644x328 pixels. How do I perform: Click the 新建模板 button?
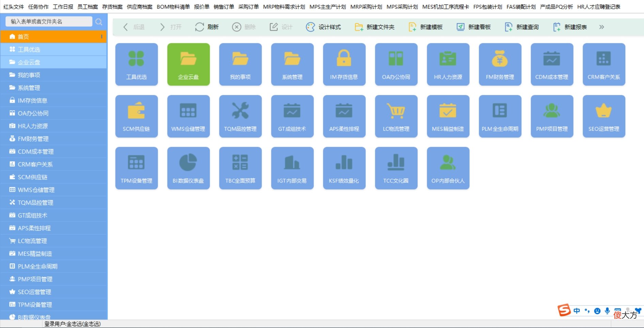click(x=425, y=27)
